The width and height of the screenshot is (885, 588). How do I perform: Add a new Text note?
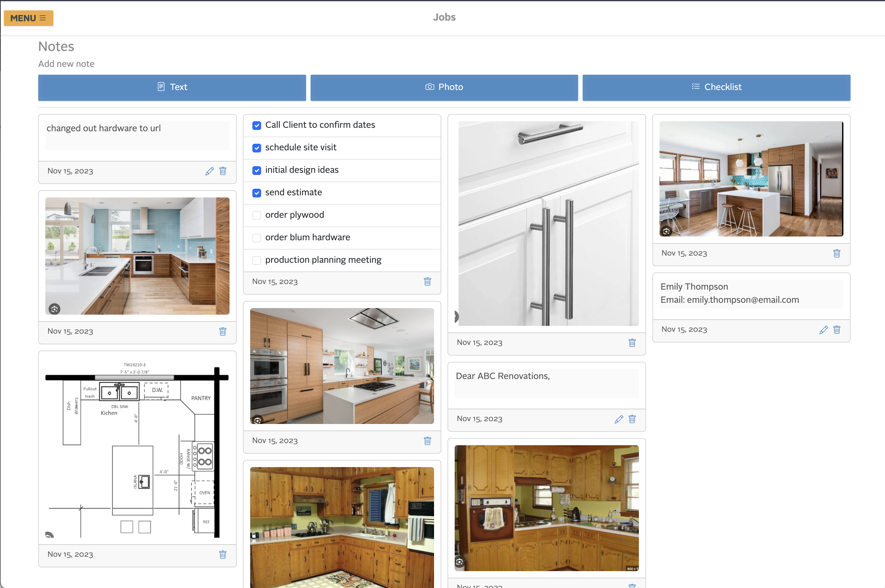172,87
